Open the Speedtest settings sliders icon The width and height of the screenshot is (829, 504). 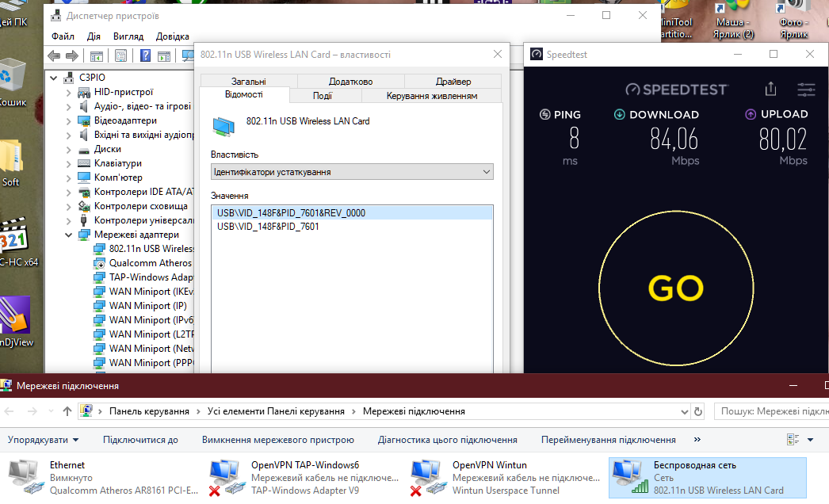click(806, 90)
